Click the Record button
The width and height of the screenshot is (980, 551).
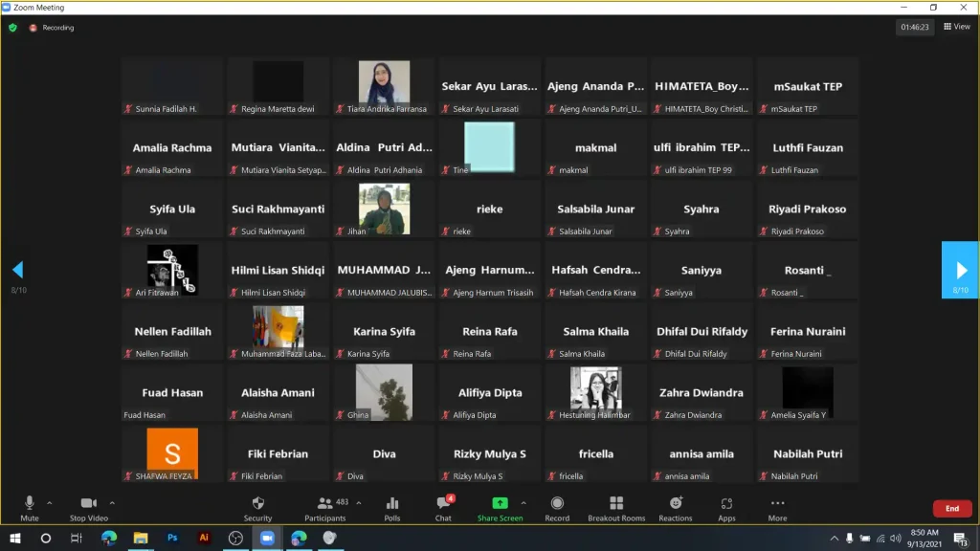tap(557, 509)
